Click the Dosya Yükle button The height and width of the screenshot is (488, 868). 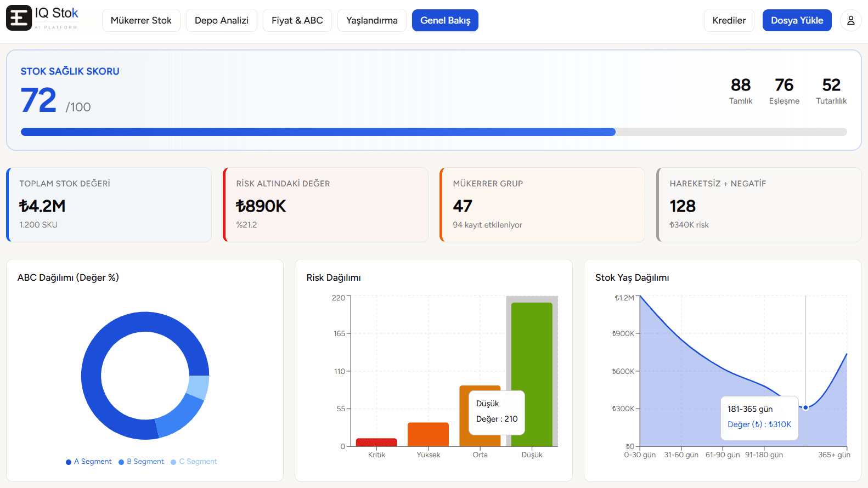tap(797, 20)
